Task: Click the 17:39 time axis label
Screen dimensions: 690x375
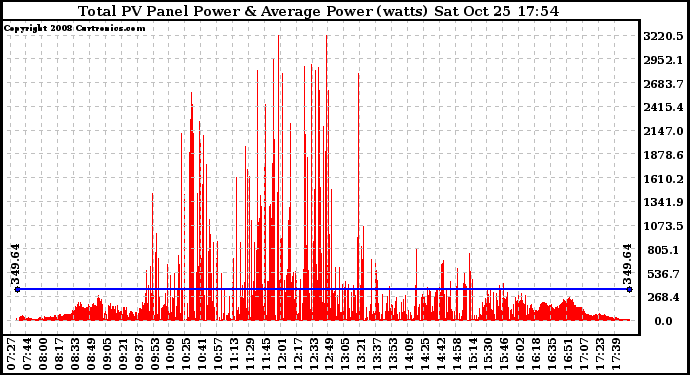Action: click(x=616, y=354)
